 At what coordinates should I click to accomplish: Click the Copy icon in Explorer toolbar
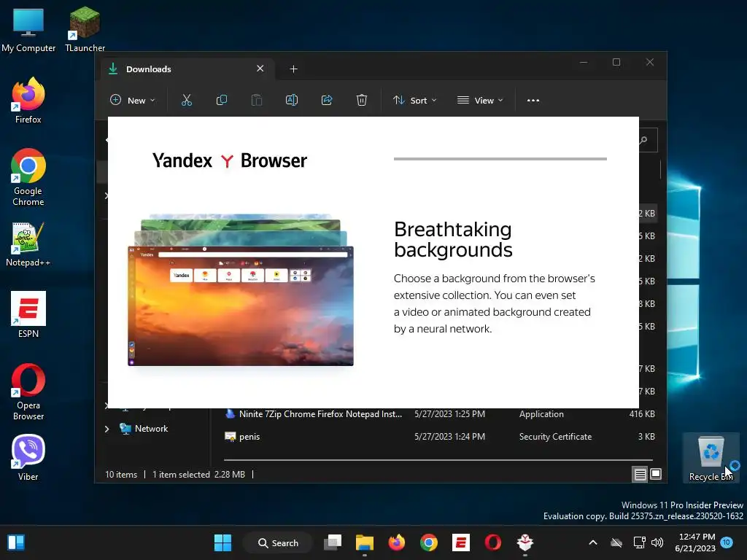pos(222,100)
